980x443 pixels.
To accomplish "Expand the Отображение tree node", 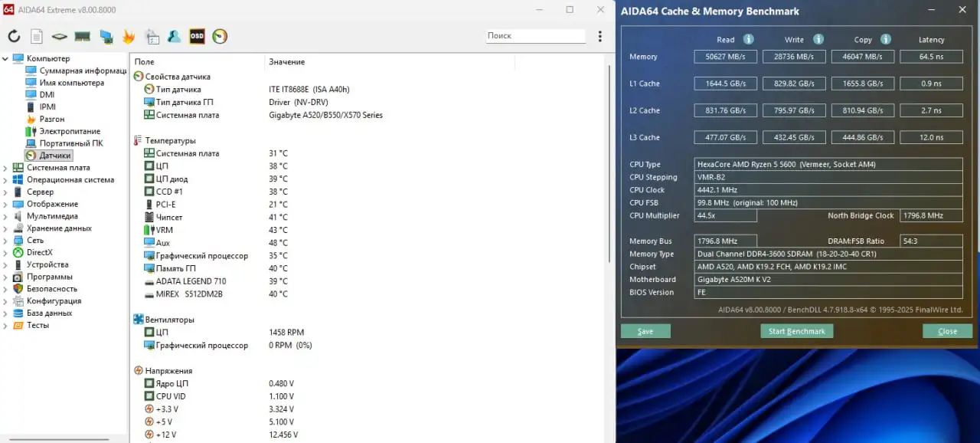I will tap(5, 204).
